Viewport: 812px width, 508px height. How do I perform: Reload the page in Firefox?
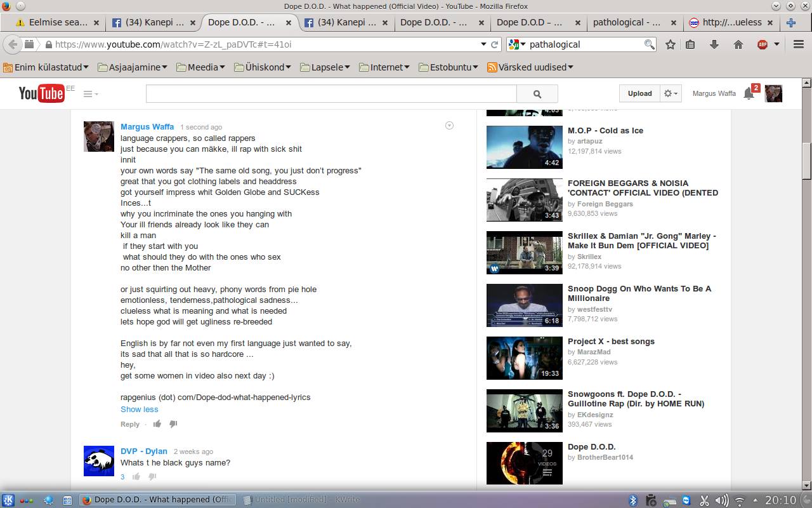click(494, 44)
